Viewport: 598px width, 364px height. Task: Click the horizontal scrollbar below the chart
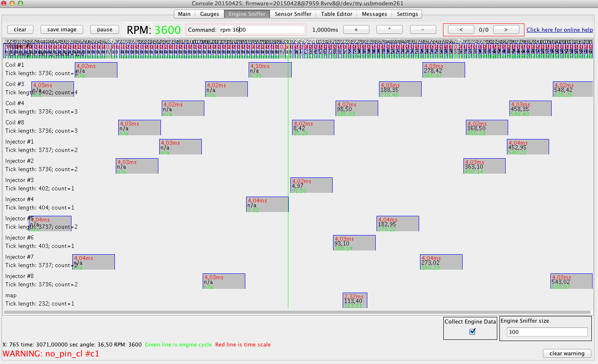click(x=297, y=312)
